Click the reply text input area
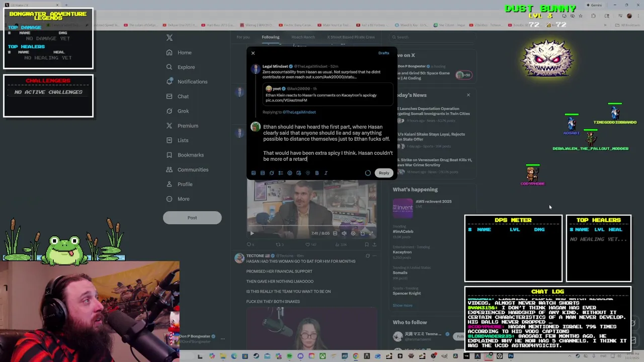This screenshot has height=362, width=644. point(328,143)
